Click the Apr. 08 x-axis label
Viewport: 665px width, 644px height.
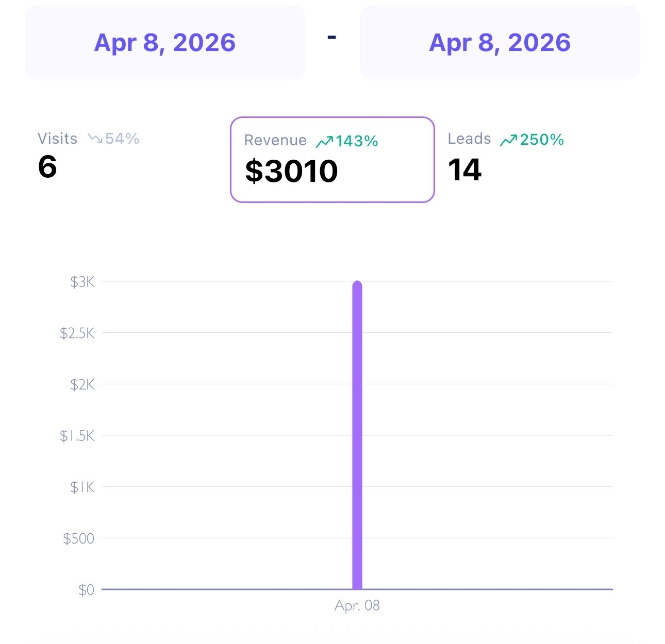coord(357,605)
